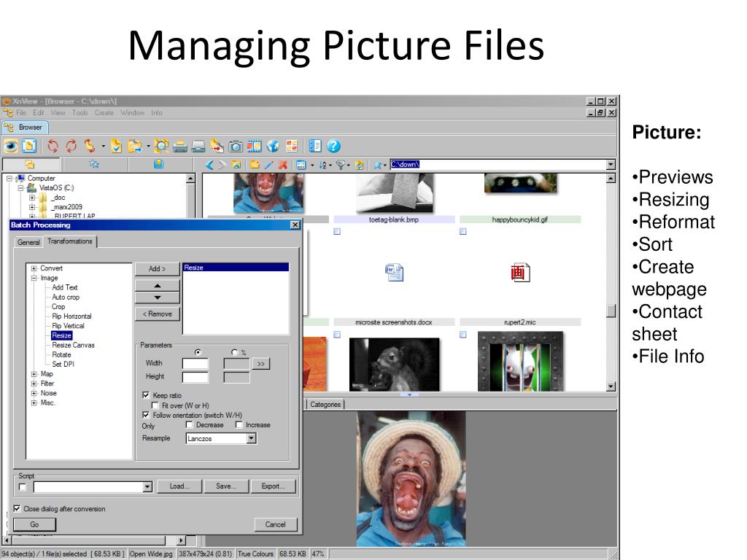Expand the Convert tree node

[x=34, y=268]
